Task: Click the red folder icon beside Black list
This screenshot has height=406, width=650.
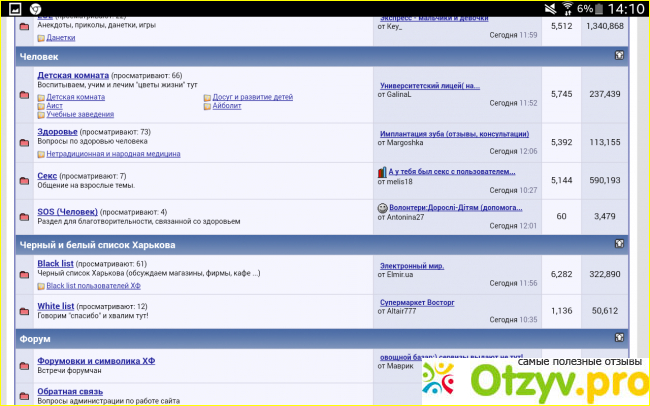Action: click(x=24, y=274)
